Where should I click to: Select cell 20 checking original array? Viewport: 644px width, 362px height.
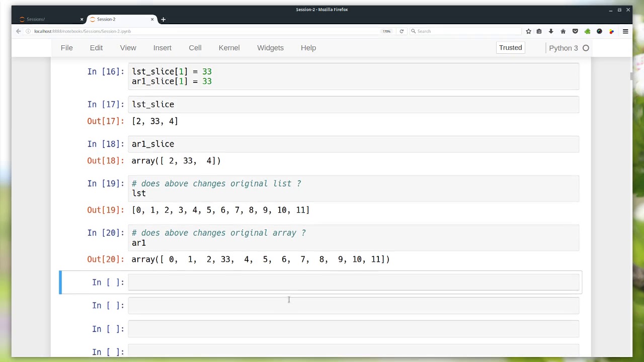(x=354, y=238)
